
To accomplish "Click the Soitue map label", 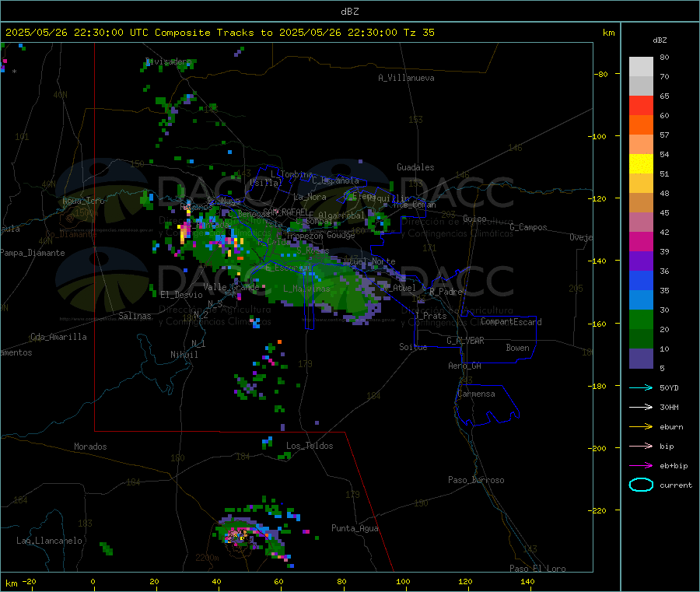I will point(413,347).
